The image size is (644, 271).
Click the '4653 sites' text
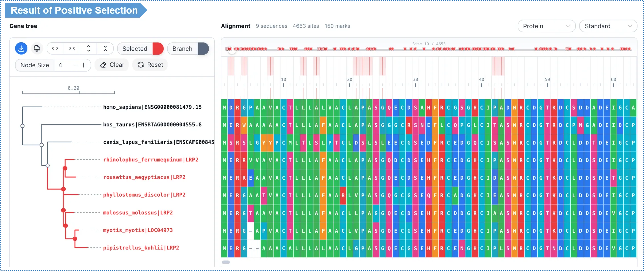(x=306, y=26)
